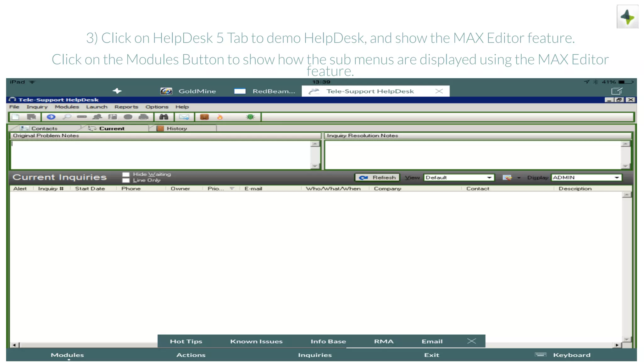Viewport: 644px width, 362px height.
Task: Click in the Inquiry Resolution Notes text area
Action: 473,155
